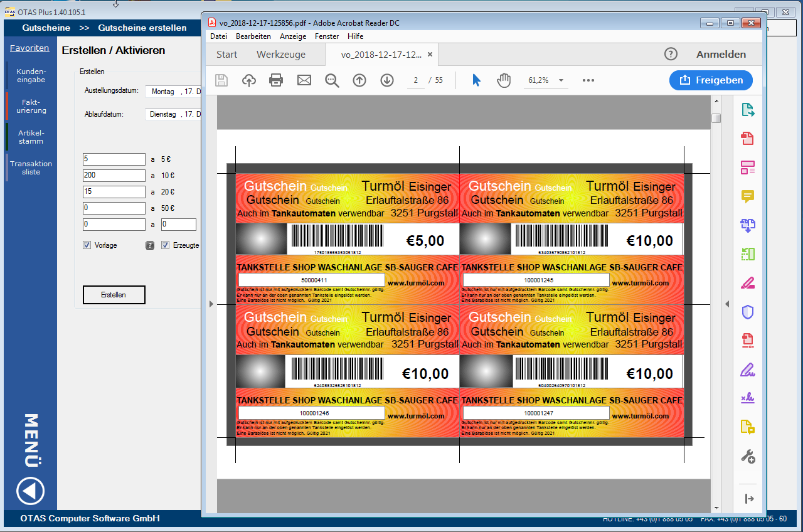Click the MENÜ label in OTAS sidebar
Screen dimensions: 803x532
(31, 440)
